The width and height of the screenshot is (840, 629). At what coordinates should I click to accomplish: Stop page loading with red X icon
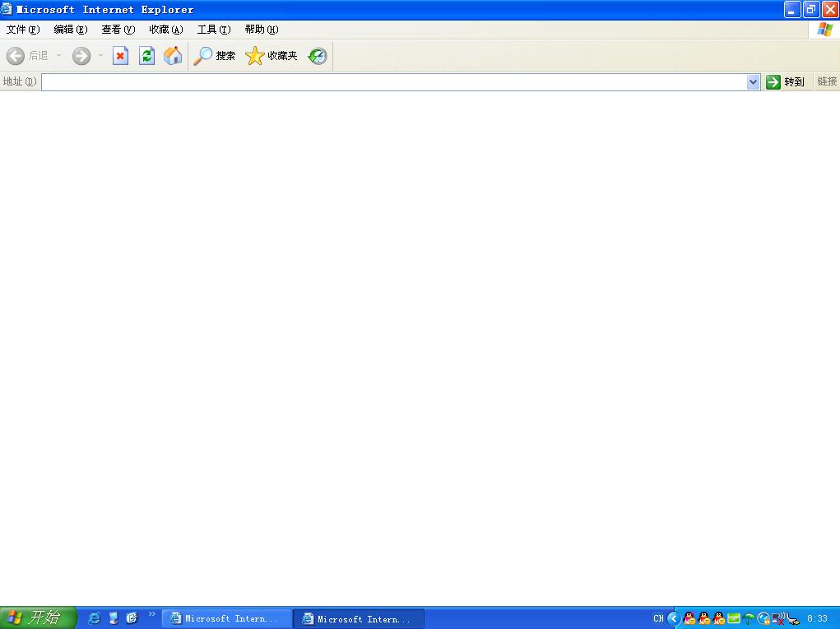pos(121,56)
